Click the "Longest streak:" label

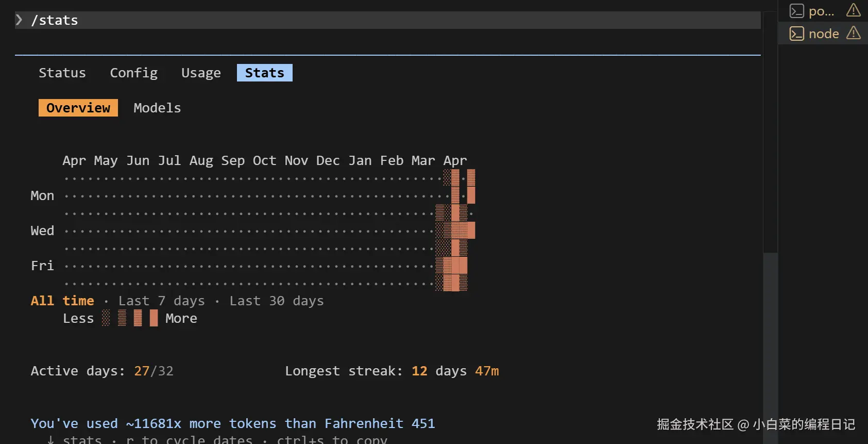[x=344, y=371]
